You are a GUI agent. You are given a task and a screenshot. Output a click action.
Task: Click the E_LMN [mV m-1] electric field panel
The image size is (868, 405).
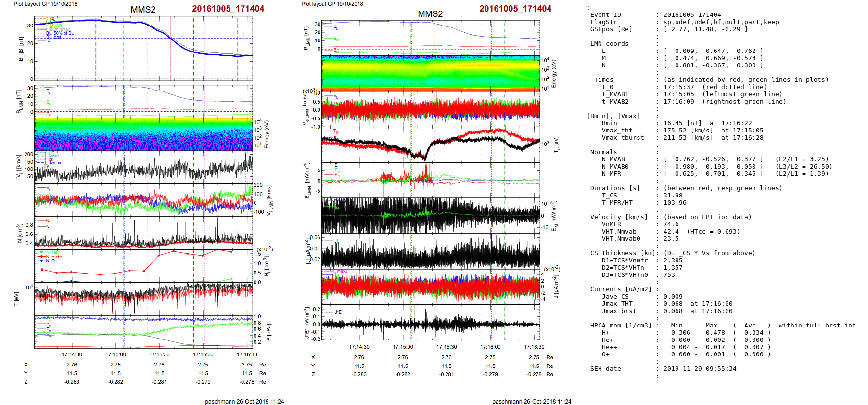click(x=431, y=180)
